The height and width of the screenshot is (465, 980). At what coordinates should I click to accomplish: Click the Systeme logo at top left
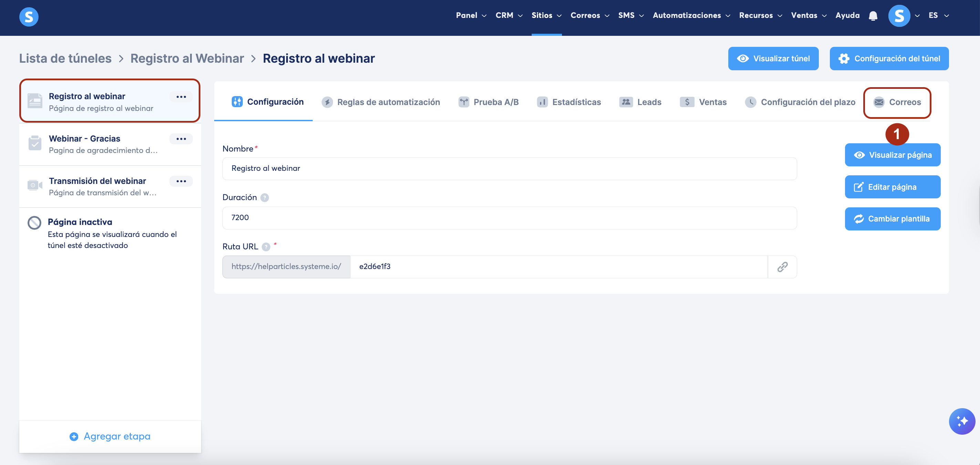coord(29,17)
